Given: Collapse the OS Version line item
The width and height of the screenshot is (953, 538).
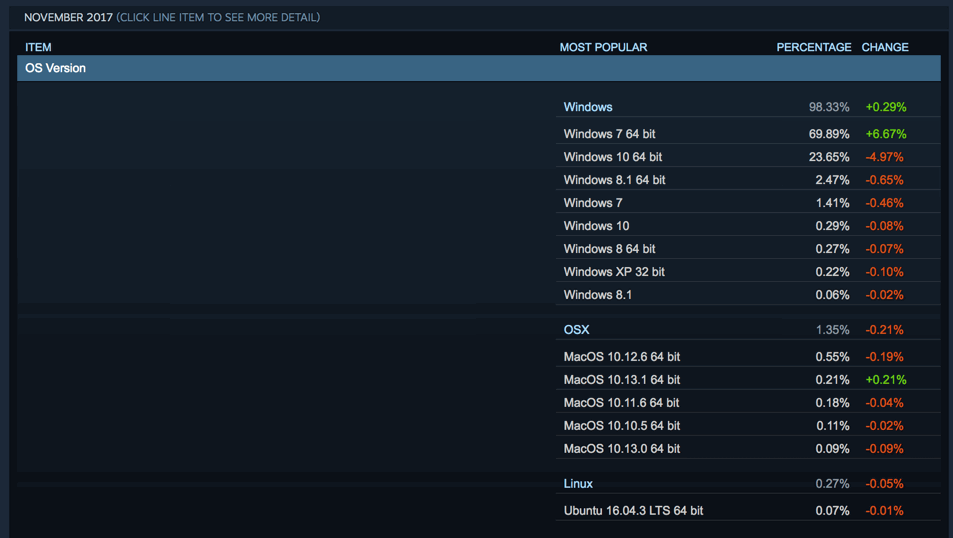Looking at the screenshot, I should point(479,68).
